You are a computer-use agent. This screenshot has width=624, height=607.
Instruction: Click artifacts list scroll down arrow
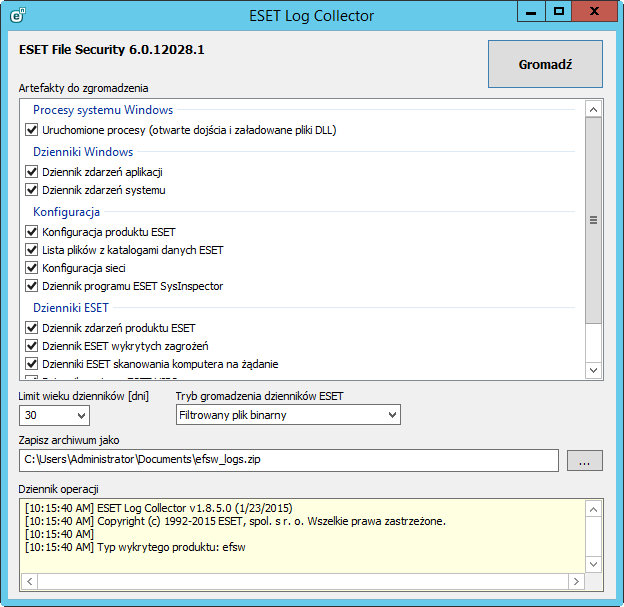click(593, 371)
